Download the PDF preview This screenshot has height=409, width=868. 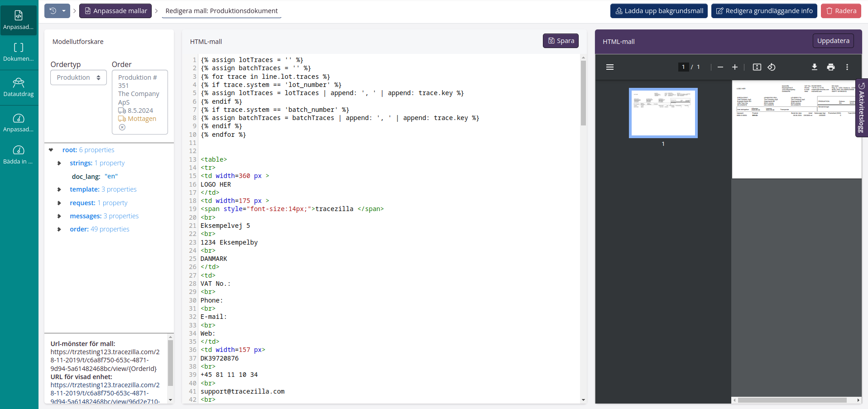click(x=814, y=67)
